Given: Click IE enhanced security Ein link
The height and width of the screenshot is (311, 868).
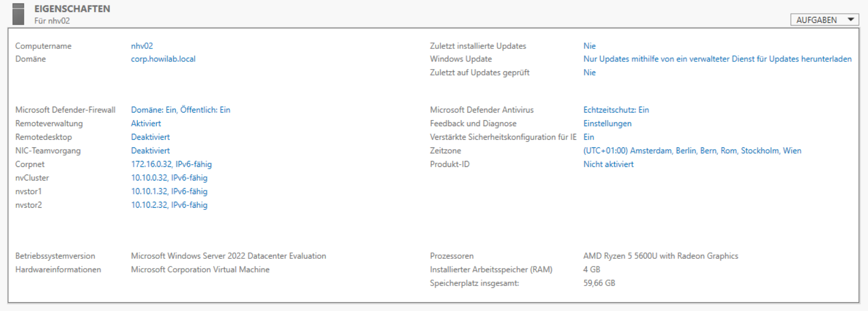Looking at the screenshot, I should pyautogui.click(x=589, y=137).
